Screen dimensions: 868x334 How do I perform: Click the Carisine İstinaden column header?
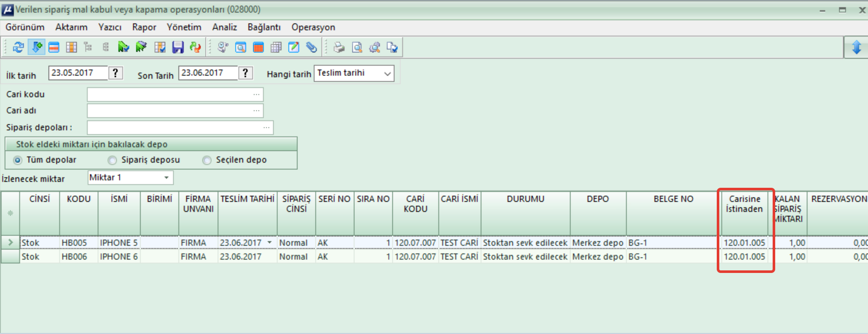[744, 204]
